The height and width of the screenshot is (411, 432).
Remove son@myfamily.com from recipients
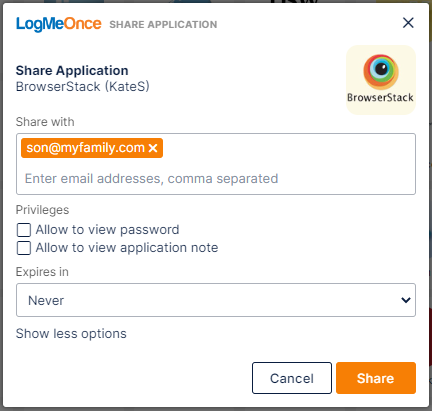tap(153, 148)
